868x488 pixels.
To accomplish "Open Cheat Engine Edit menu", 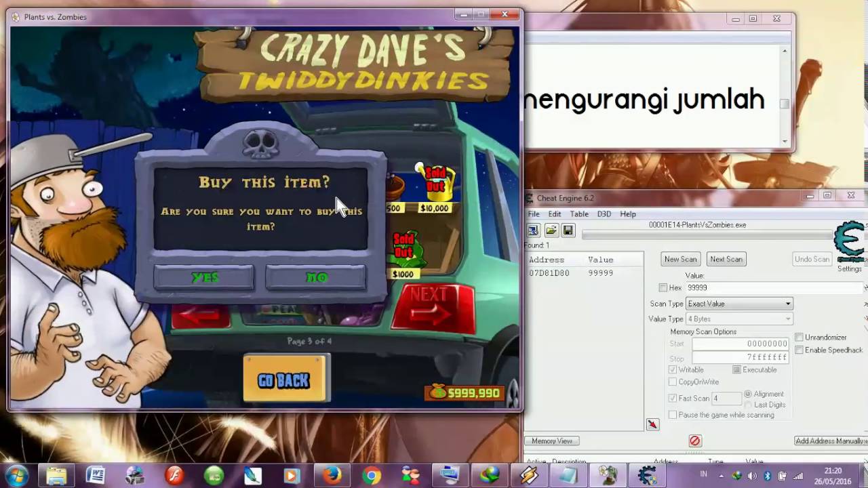I will click(x=555, y=214).
